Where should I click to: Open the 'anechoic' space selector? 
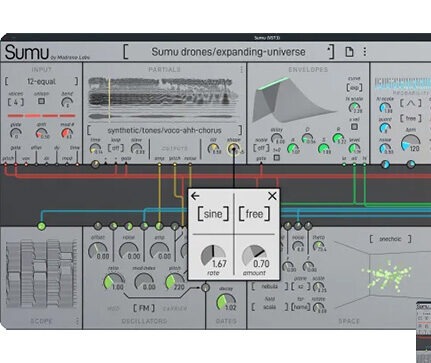click(x=390, y=239)
